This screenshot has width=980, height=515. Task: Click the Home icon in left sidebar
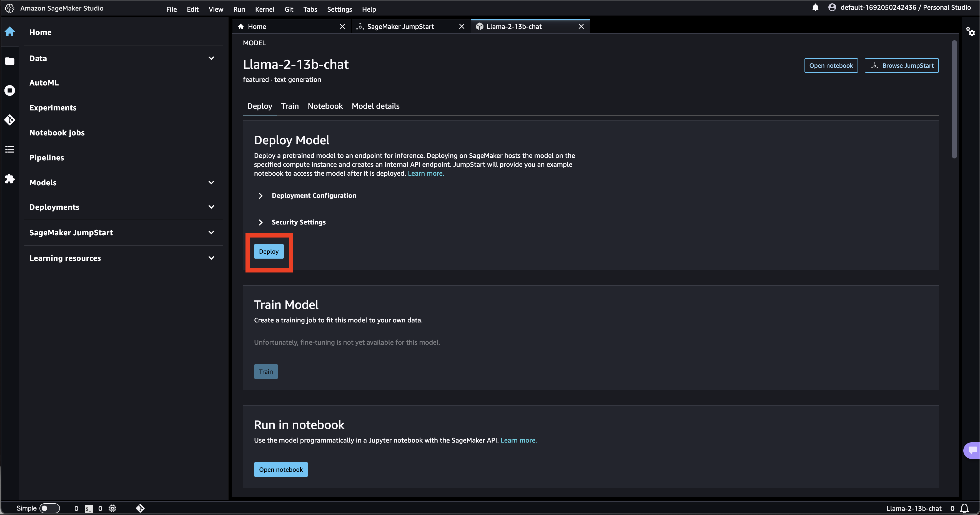10,32
